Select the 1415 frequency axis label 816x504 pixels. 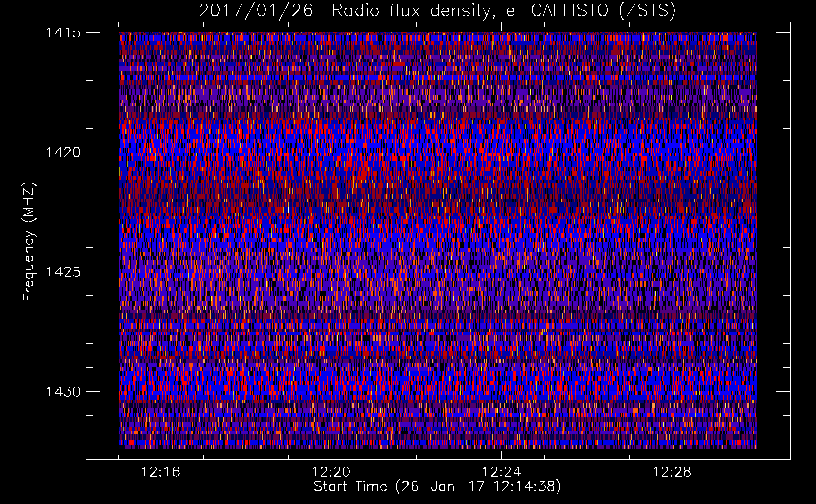tap(63, 33)
